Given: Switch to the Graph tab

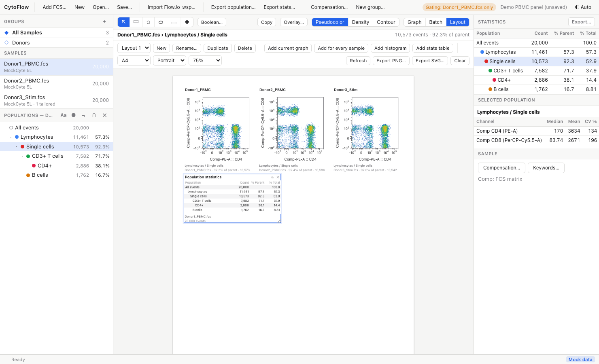Looking at the screenshot, I should point(414,22).
